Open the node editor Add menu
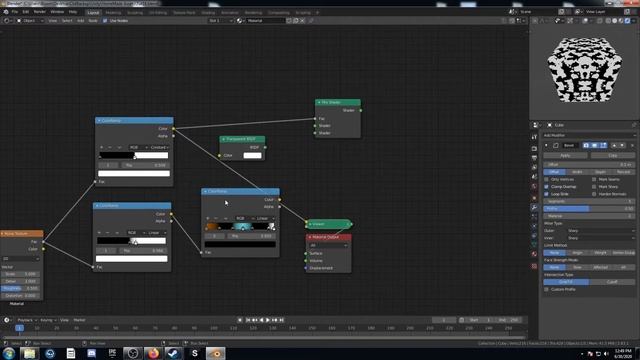Image resolution: width=640 pixels, height=360 pixels. (80, 20)
